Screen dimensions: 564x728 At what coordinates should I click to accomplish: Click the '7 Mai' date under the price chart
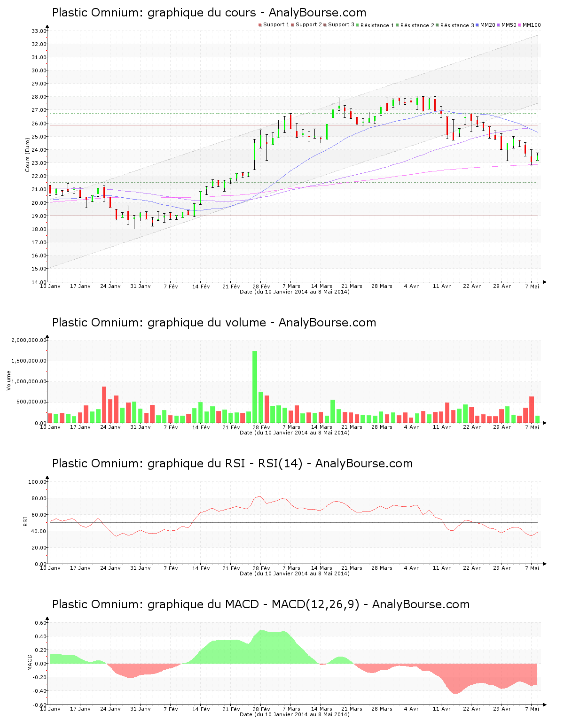[532, 286]
